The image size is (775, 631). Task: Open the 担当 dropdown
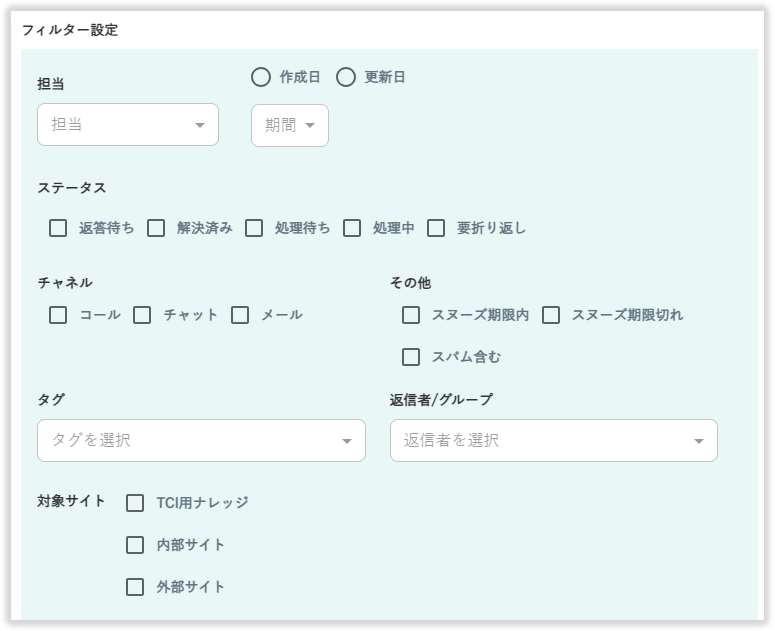tap(128, 125)
